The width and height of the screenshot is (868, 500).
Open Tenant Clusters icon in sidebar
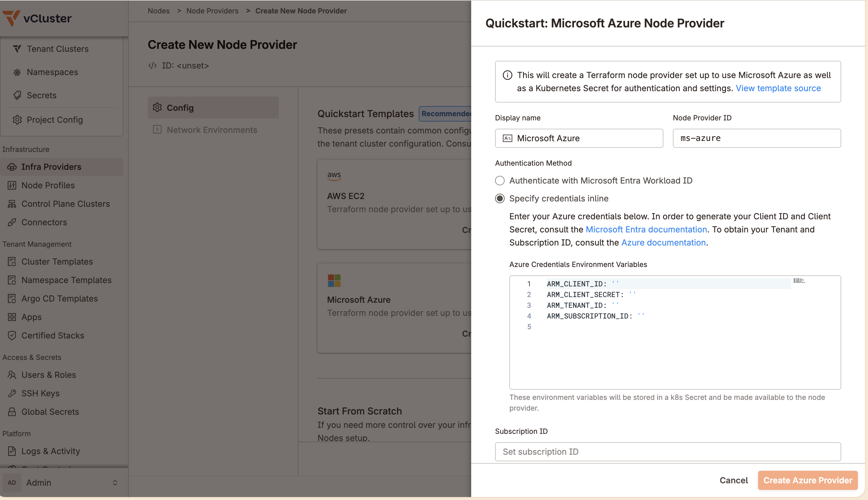tap(17, 49)
